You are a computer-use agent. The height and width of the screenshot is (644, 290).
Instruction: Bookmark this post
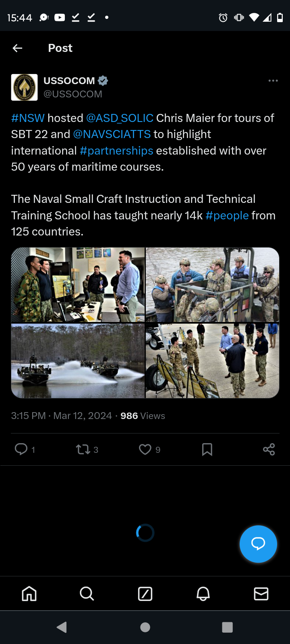pos(207,449)
